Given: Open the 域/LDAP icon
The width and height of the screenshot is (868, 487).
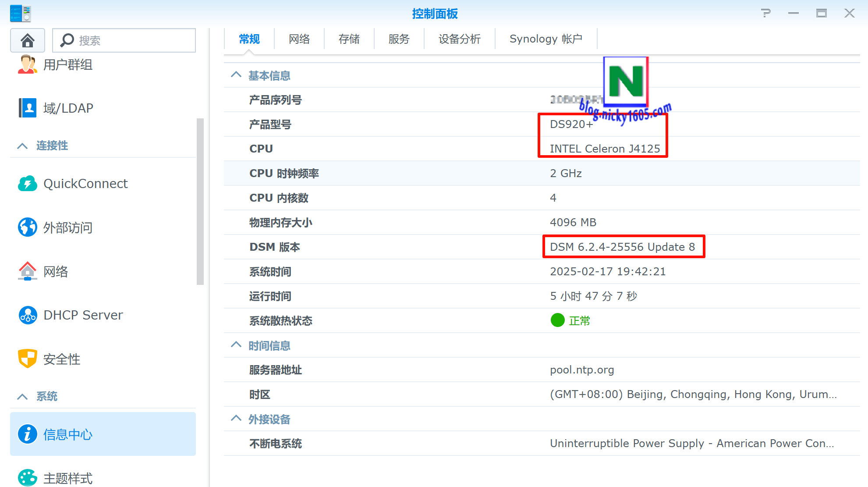Looking at the screenshot, I should (x=28, y=108).
